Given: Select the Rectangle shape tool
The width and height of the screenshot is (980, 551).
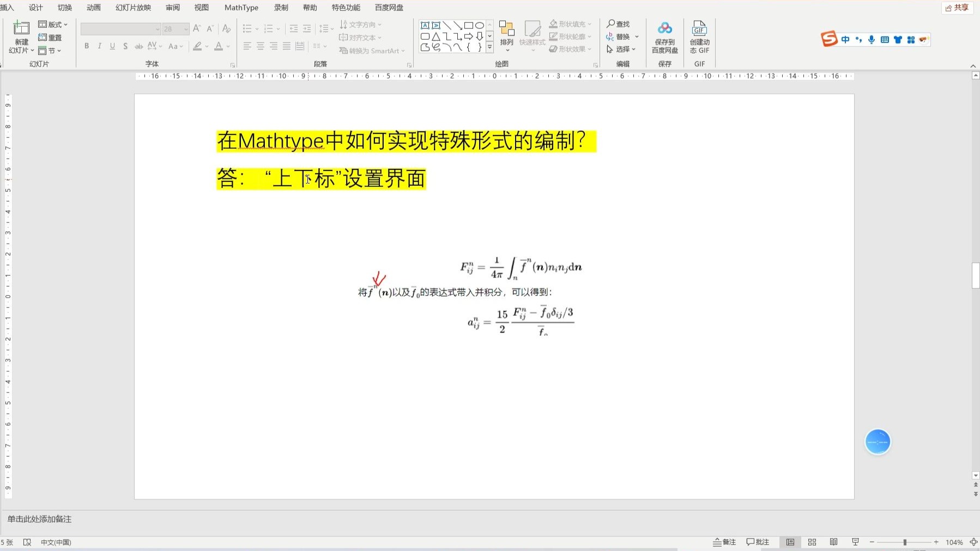Looking at the screenshot, I should click(470, 25).
